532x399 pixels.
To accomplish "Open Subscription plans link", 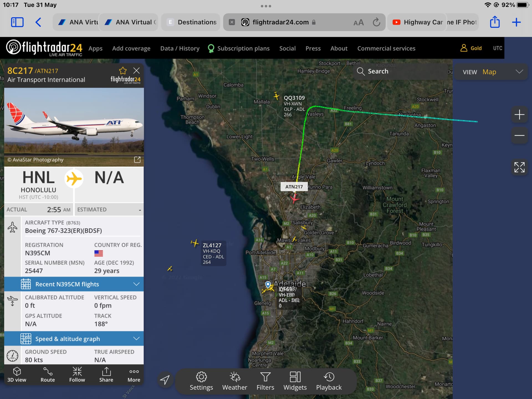I will point(243,48).
